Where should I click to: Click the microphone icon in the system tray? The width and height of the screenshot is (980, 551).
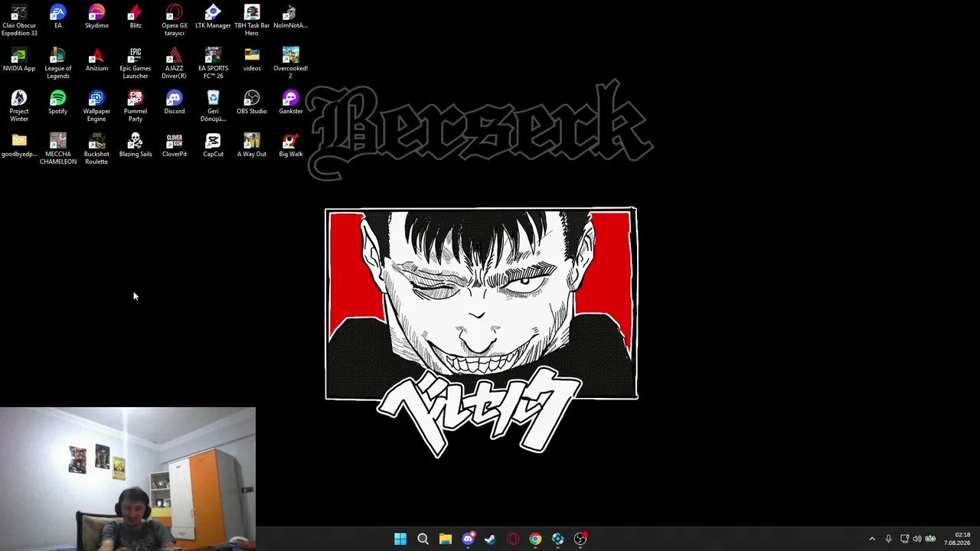888,539
